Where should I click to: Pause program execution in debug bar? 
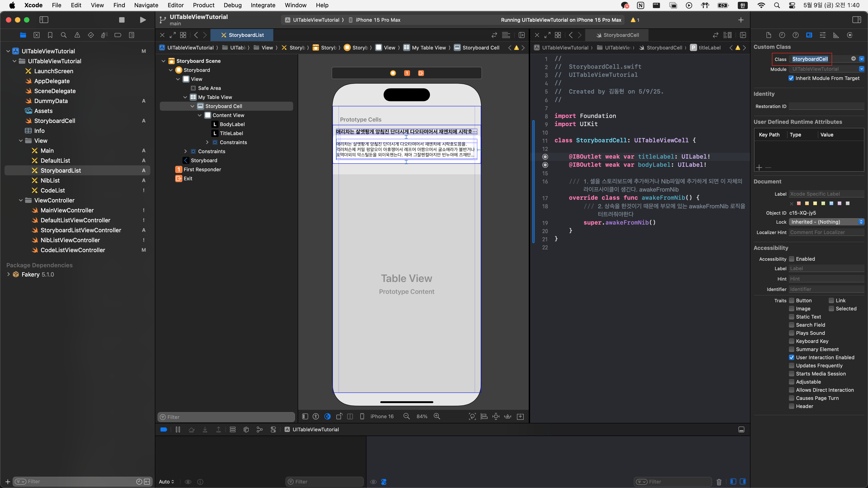click(178, 429)
